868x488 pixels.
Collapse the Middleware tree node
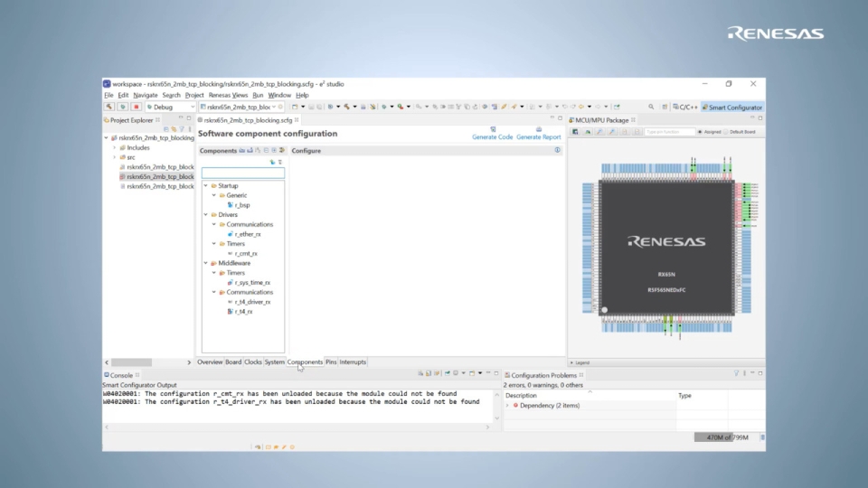206,263
